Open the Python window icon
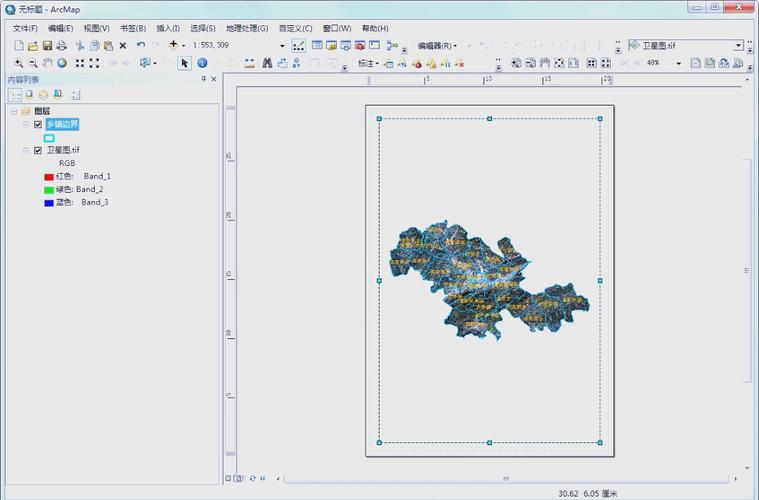Screen dimensions: 759x500 (x=374, y=45)
